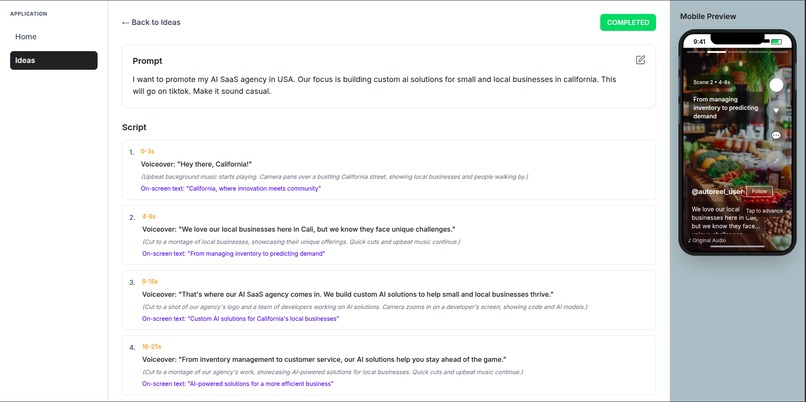Tap the share arrow icon in preview
806x402 pixels.
(x=776, y=161)
